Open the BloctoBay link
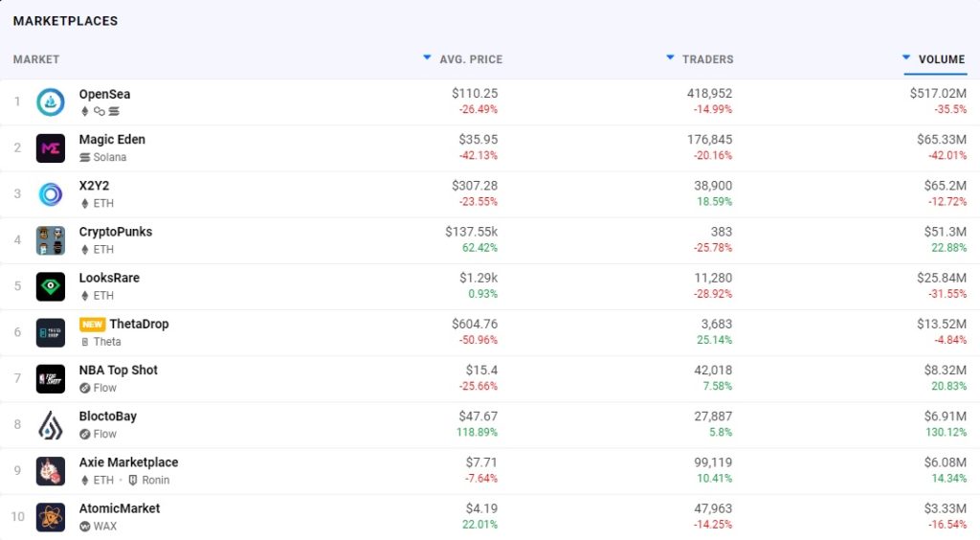Image resolution: width=980 pixels, height=540 pixels. coord(107,416)
